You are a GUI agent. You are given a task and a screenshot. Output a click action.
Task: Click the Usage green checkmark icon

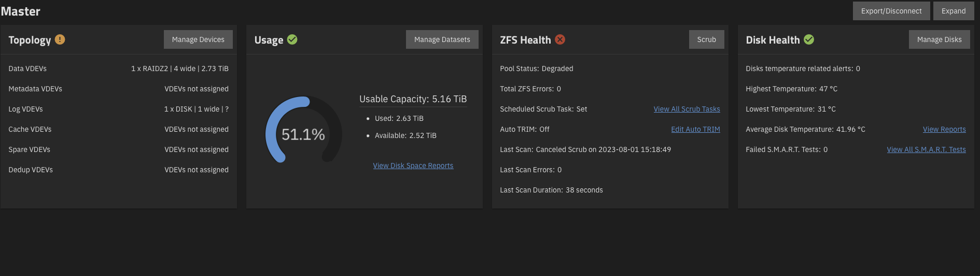(x=292, y=39)
